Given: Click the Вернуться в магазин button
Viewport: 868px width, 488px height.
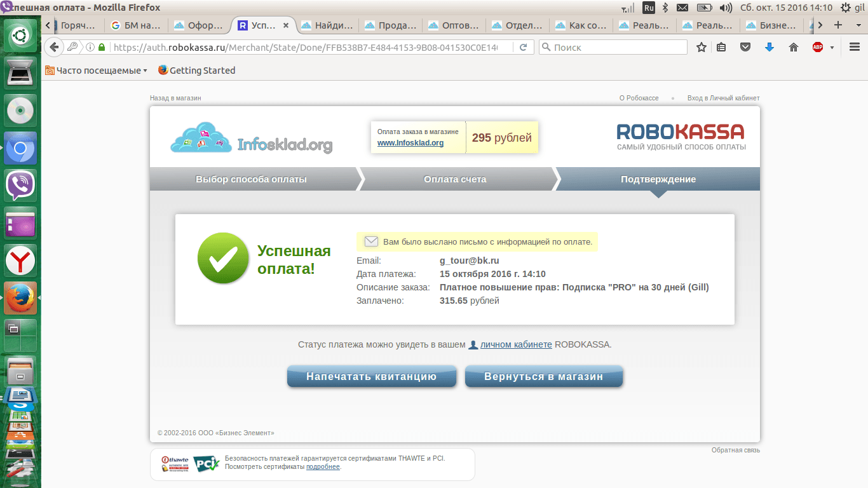Looking at the screenshot, I should click(x=544, y=376).
